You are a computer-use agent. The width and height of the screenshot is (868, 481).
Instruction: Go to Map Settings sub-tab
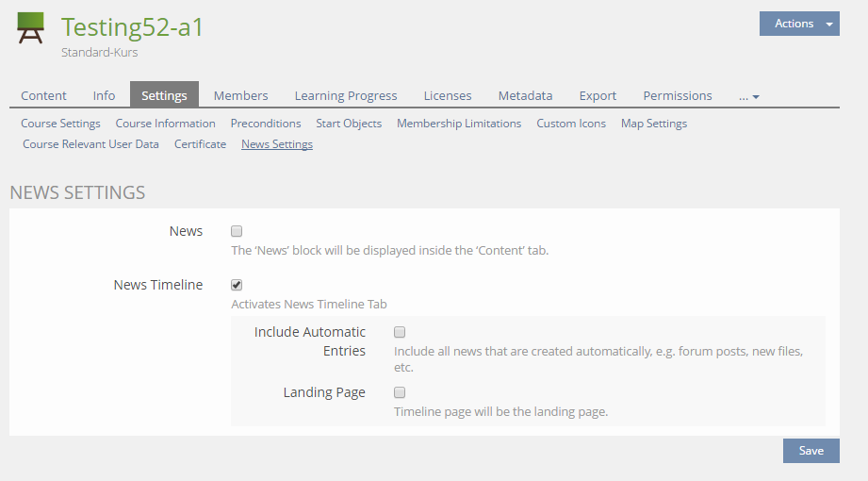(x=653, y=124)
